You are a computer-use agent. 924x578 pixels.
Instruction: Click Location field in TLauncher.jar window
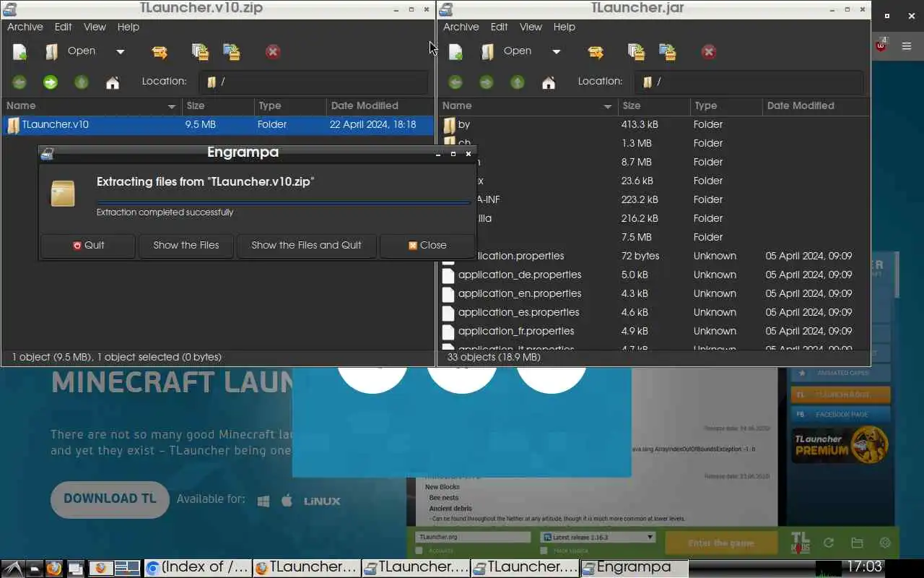(749, 82)
